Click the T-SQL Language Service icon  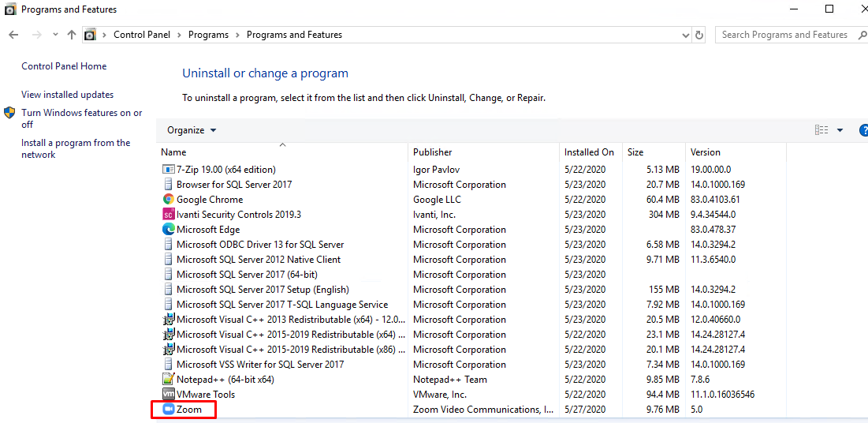coord(168,304)
